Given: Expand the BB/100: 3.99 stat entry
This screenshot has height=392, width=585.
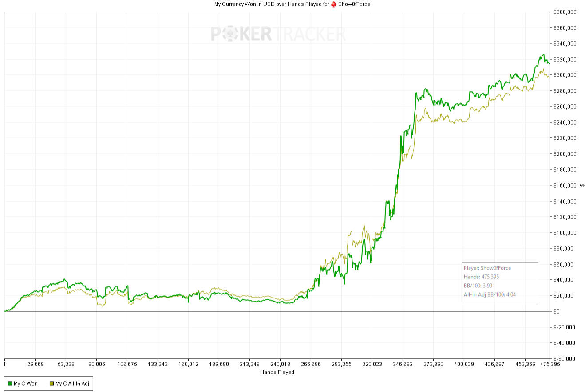Looking at the screenshot, I should (478, 286).
